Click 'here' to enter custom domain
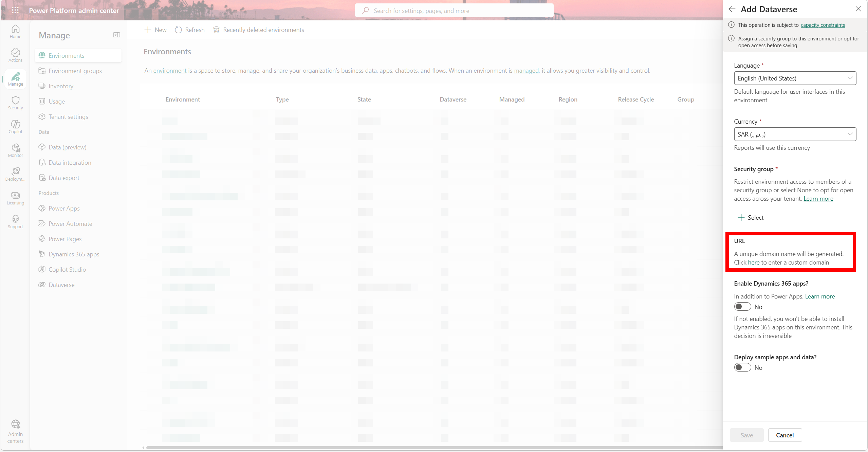The image size is (868, 452). 754,263
